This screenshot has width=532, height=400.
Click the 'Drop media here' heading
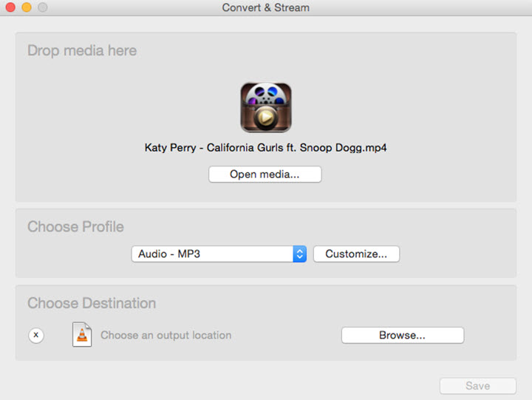(82, 51)
